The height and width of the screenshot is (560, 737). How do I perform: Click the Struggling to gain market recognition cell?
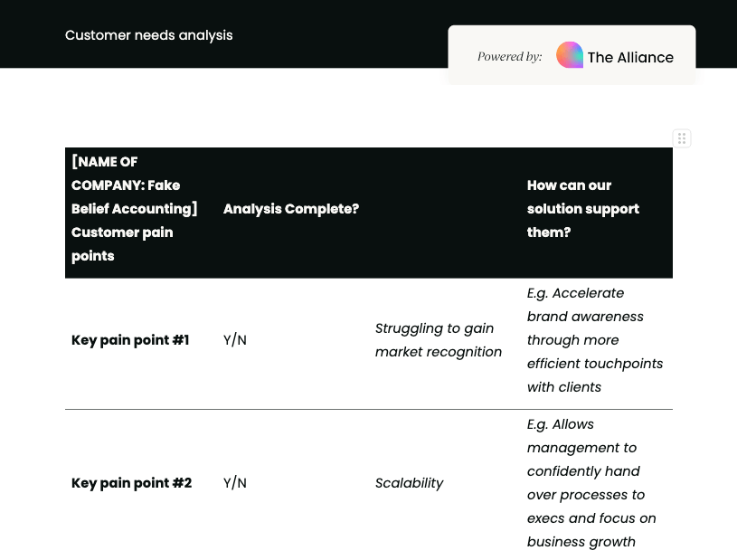tap(438, 340)
